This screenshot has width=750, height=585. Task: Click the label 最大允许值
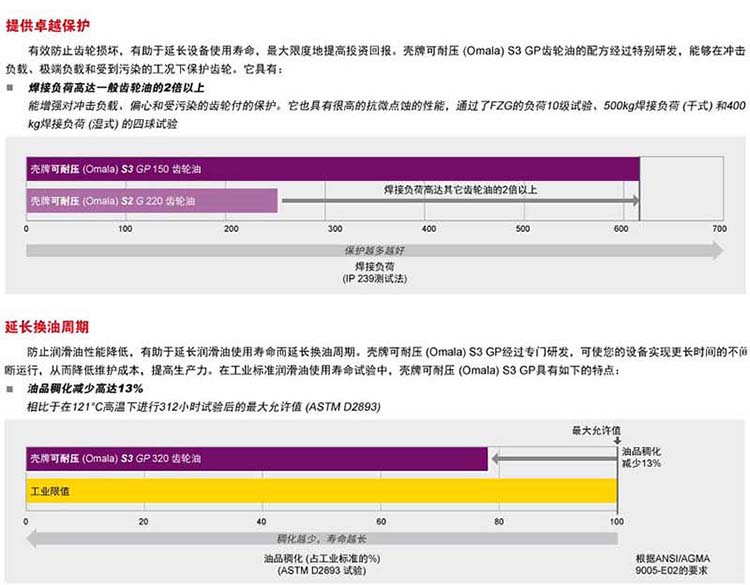(x=596, y=430)
